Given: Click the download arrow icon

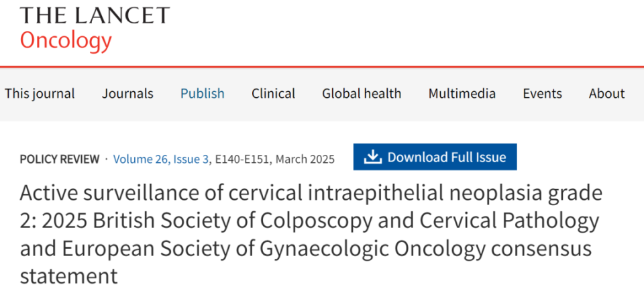Looking at the screenshot, I should [372, 158].
